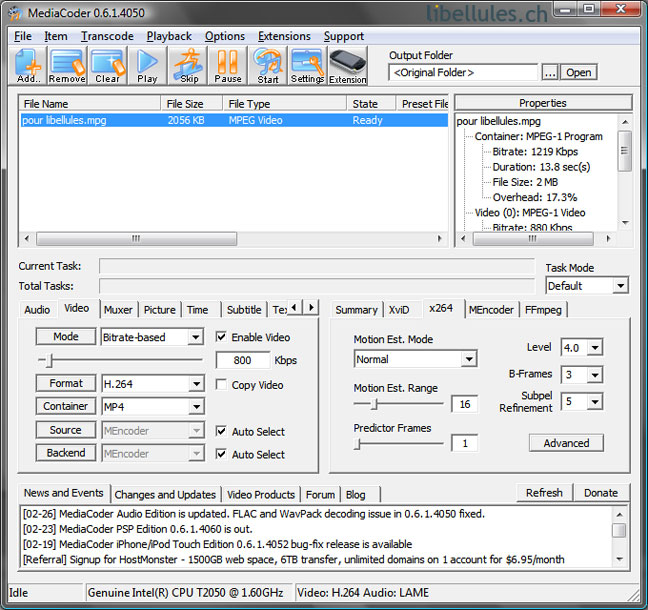Click the Backend button

tap(66, 453)
